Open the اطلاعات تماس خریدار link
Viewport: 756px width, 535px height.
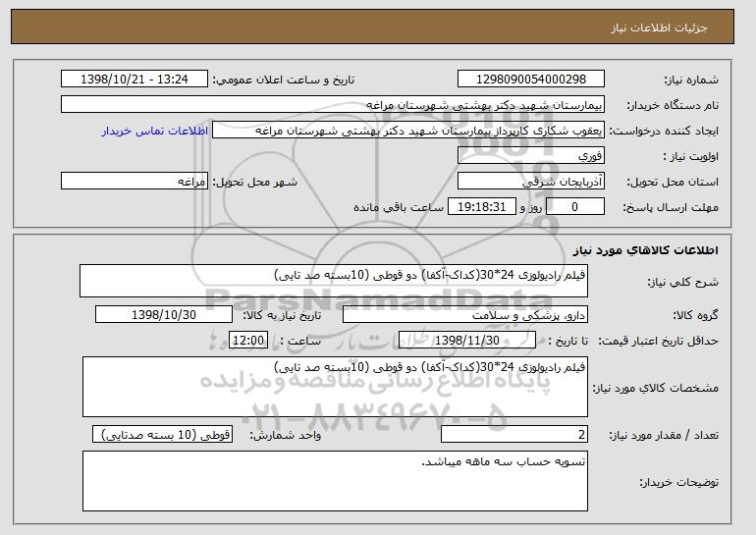(155, 131)
